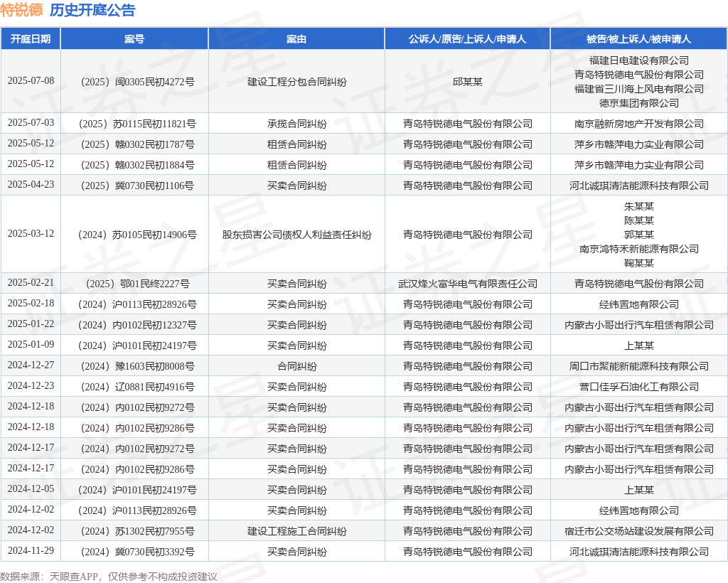Select case number (2025)鄂01民终2227号
The height and width of the screenshot is (583, 728).
point(137,284)
